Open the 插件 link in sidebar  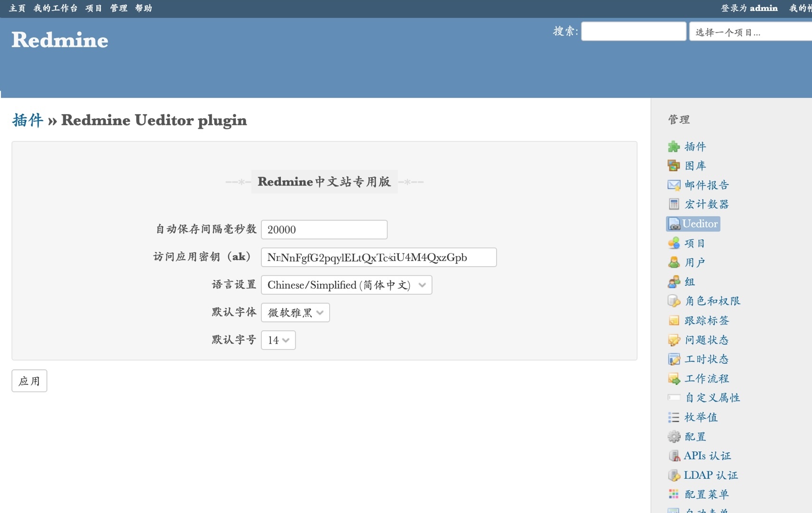695,147
